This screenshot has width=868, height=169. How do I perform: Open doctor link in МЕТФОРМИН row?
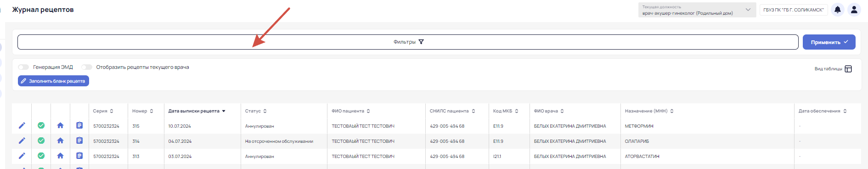tap(570, 126)
